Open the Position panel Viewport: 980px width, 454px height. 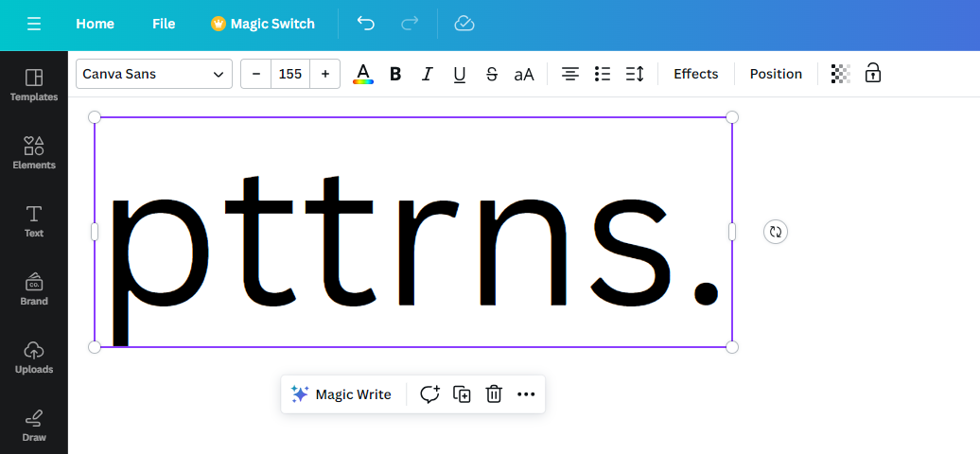(x=776, y=74)
